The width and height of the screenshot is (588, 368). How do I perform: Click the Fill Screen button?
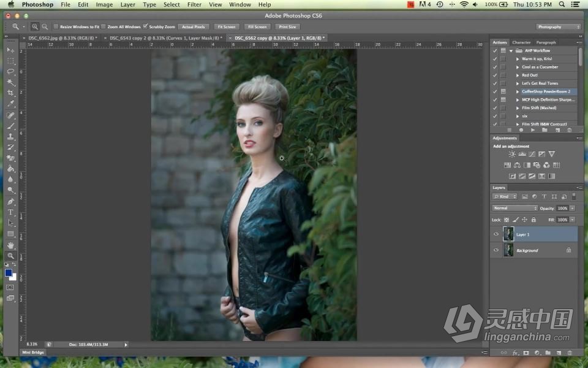pos(257,26)
